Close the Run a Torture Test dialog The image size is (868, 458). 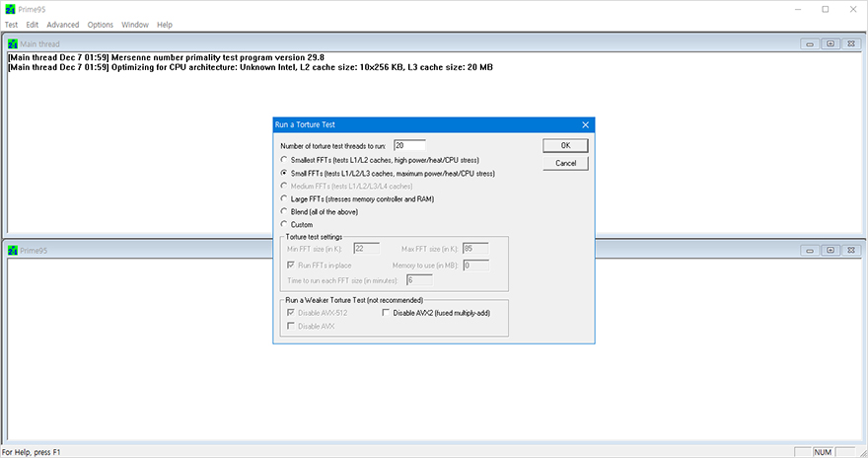tap(585, 124)
